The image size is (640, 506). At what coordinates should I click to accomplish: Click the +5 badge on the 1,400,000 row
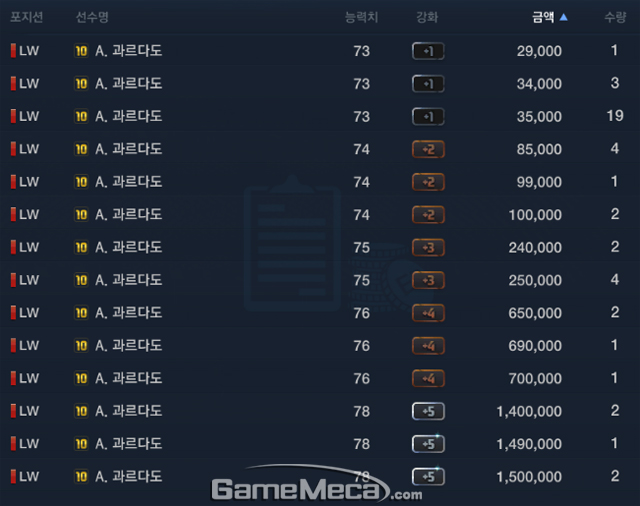(x=428, y=411)
